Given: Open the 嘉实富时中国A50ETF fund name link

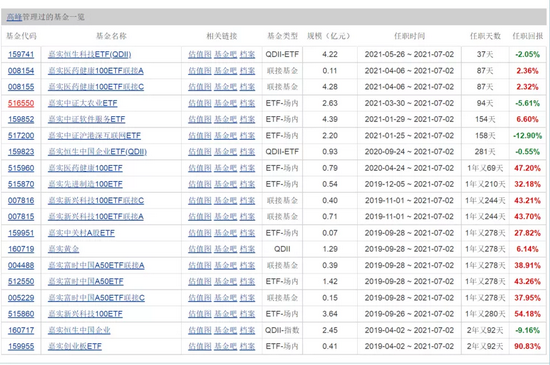Looking at the screenshot, I should [x=86, y=282].
